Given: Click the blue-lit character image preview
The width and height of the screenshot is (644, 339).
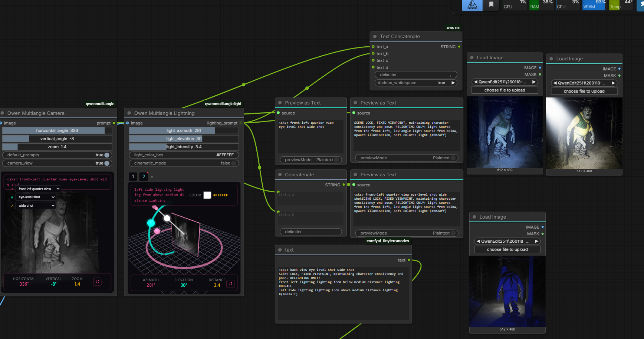Looking at the screenshot, I should click(x=505, y=132).
